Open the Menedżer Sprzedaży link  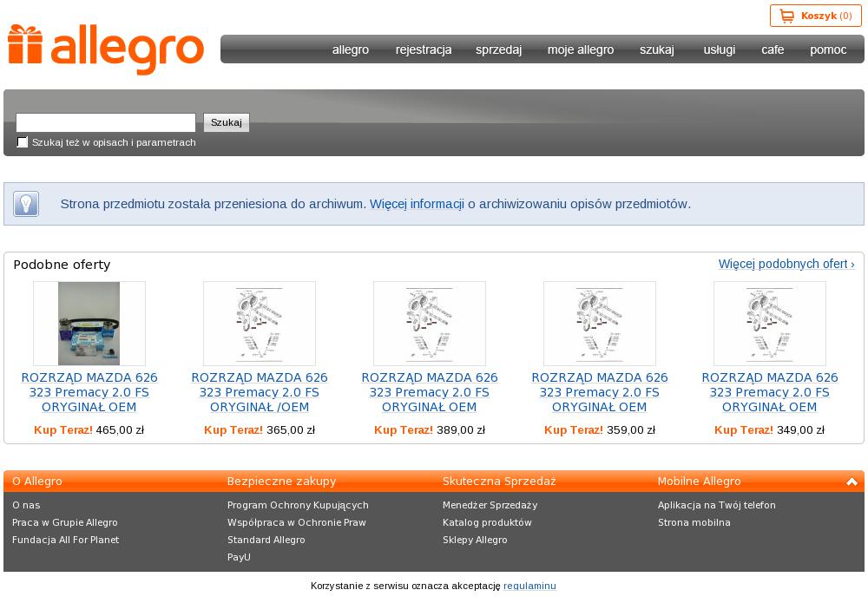[x=490, y=505]
